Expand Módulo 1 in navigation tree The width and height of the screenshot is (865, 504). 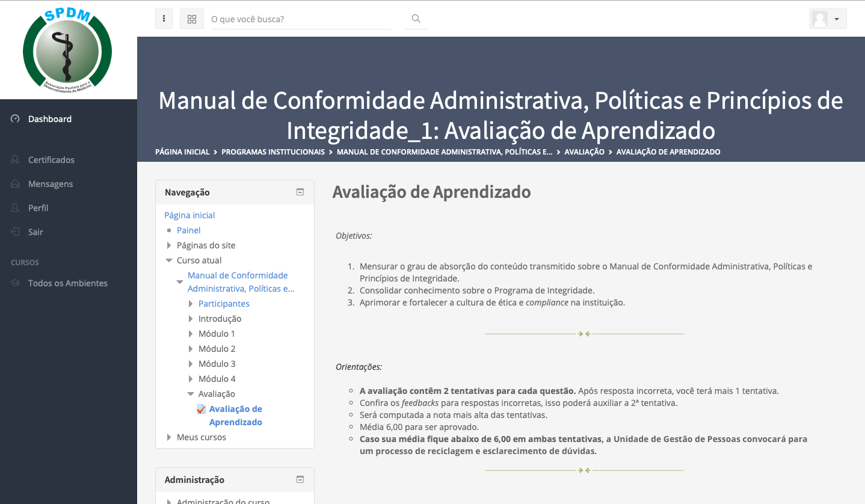(x=191, y=334)
